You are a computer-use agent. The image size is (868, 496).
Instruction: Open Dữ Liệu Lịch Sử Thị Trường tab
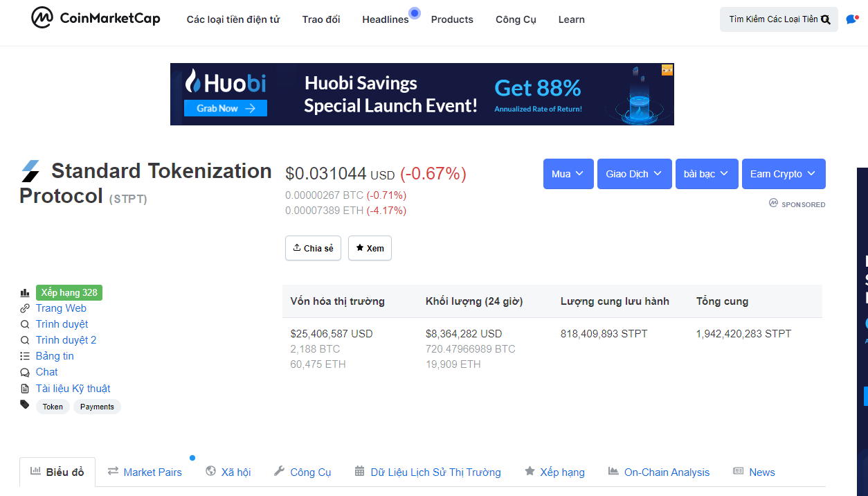[x=428, y=472]
